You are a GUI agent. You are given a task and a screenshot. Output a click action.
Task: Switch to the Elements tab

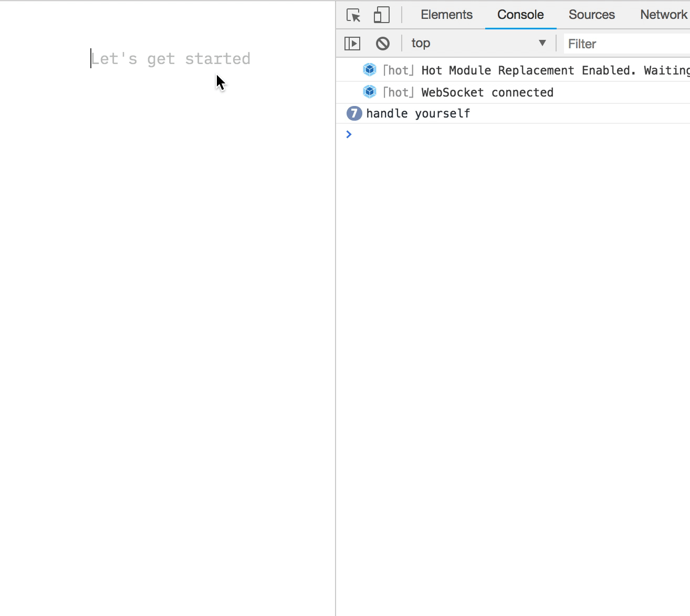point(446,14)
